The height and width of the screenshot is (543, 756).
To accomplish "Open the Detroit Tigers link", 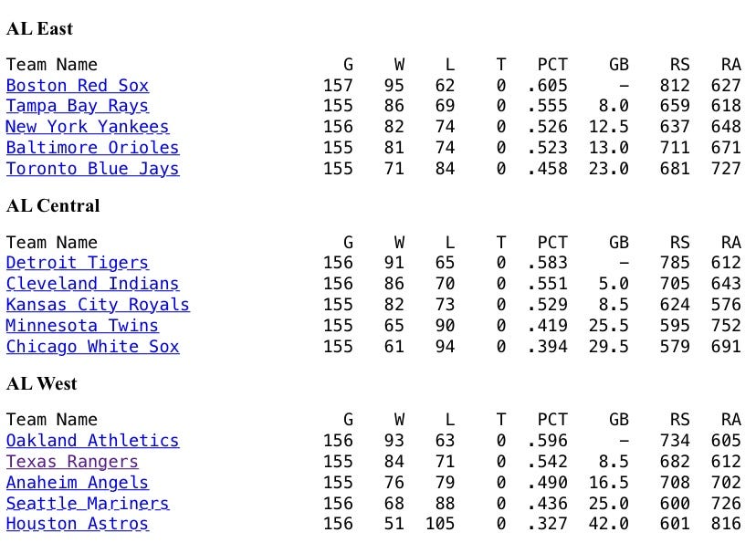I will click(x=77, y=263).
